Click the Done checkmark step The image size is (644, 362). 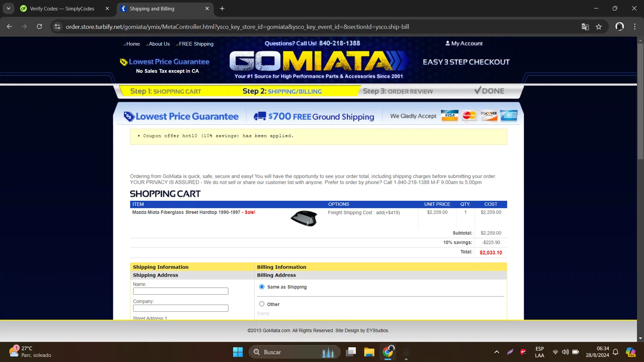[x=489, y=91]
